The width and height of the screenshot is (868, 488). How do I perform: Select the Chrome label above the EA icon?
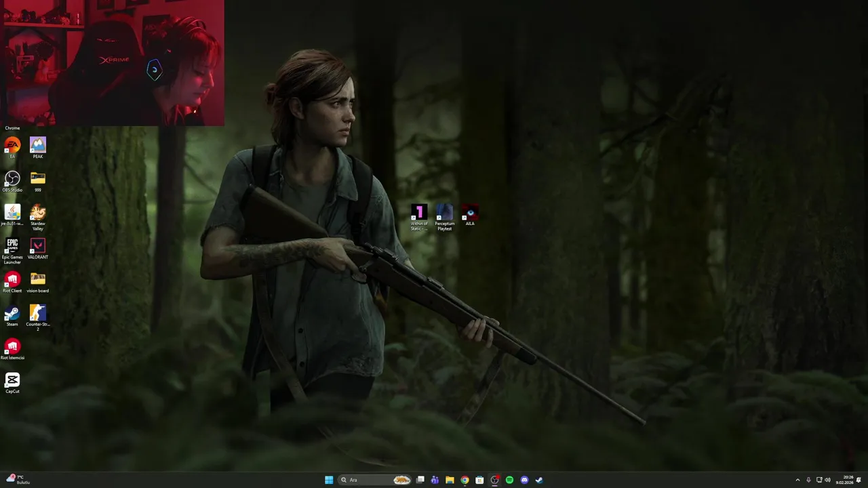pyautogui.click(x=12, y=128)
